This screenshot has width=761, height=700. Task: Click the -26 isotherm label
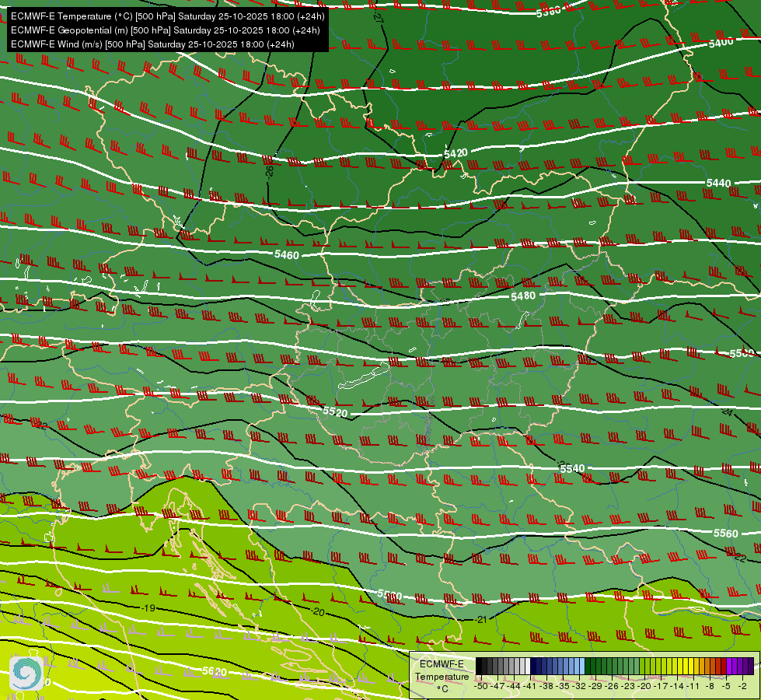coord(270,171)
